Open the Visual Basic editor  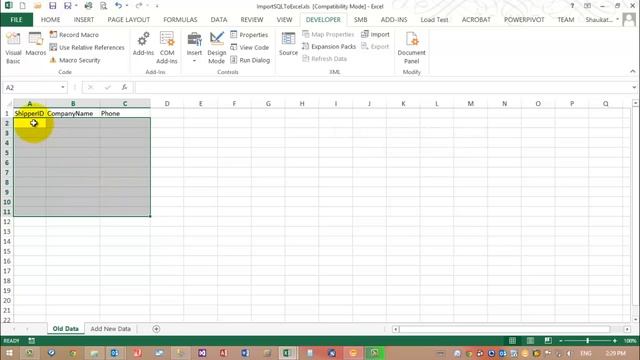13,48
